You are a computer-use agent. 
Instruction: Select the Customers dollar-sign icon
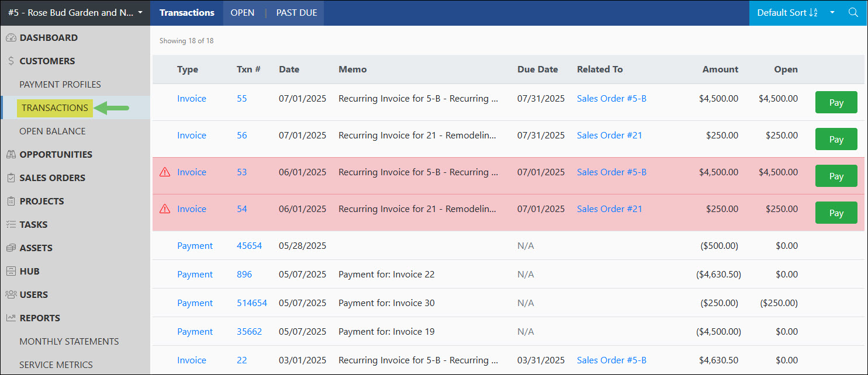tap(12, 61)
